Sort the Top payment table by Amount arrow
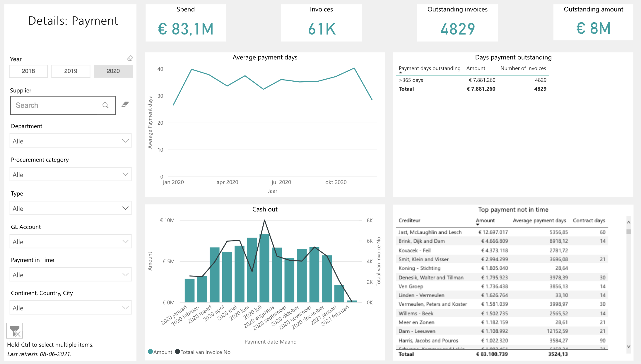The height and width of the screenshot is (364, 641). click(478, 224)
